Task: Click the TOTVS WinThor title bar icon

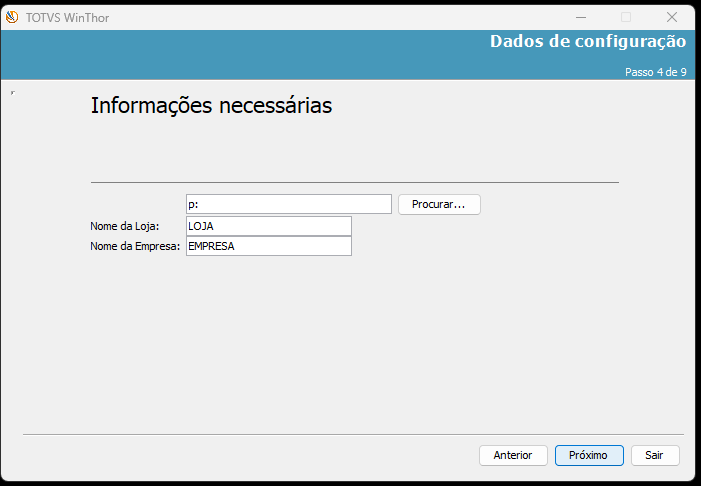Action: point(12,17)
